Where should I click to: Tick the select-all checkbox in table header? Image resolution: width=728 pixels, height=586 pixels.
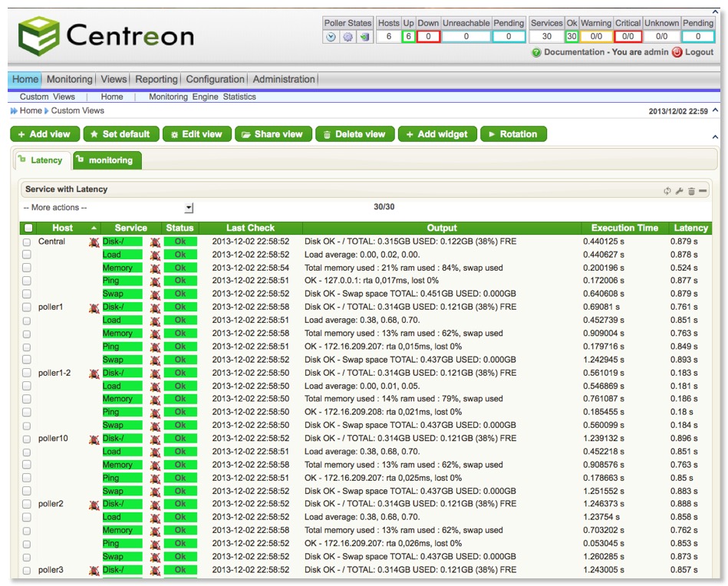[x=28, y=228]
